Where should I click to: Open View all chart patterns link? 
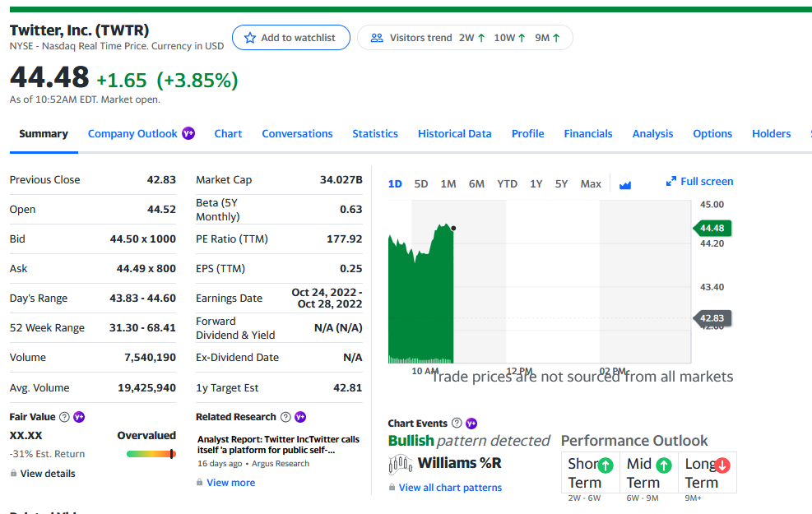click(450, 487)
